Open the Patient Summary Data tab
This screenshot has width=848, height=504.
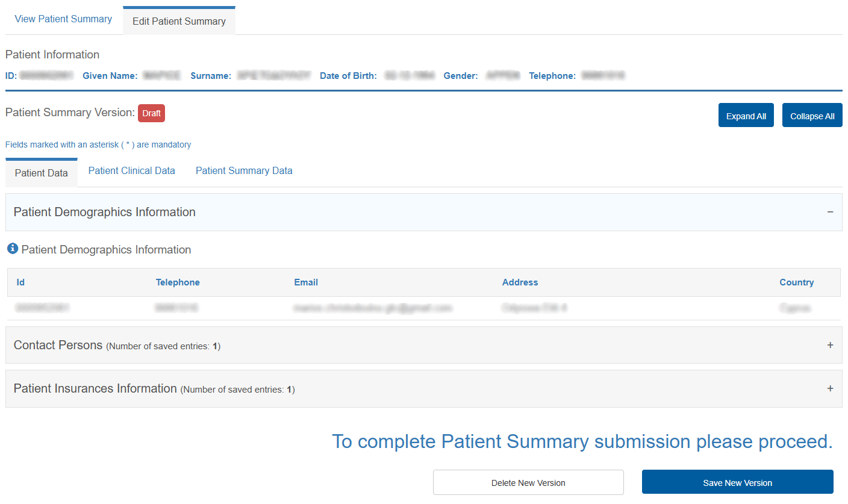(x=244, y=171)
